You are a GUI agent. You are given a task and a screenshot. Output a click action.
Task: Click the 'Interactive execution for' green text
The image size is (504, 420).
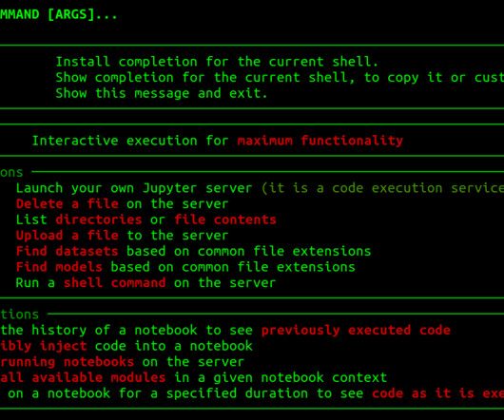pos(130,141)
